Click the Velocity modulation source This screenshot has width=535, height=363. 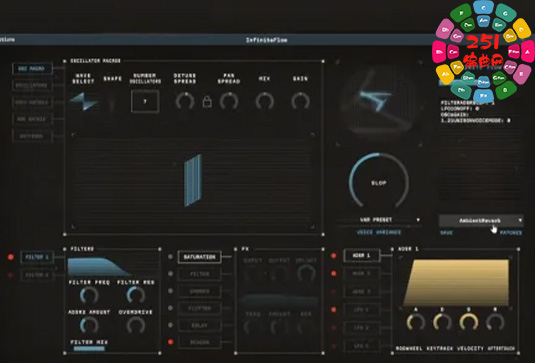pyautogui.click(x=470, y=348)
